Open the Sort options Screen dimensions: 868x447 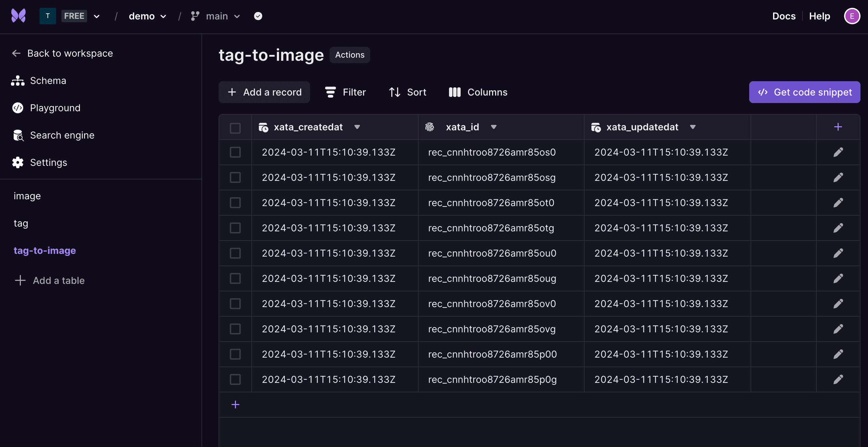coord(408,92)
